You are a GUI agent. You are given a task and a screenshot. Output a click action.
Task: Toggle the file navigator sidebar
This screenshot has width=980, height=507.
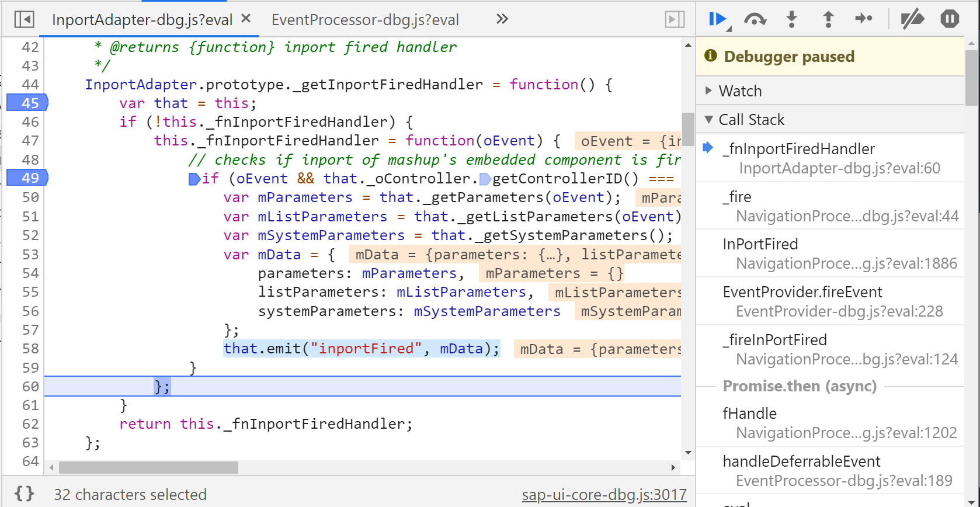pyautogui.click(x=24, y=19)
